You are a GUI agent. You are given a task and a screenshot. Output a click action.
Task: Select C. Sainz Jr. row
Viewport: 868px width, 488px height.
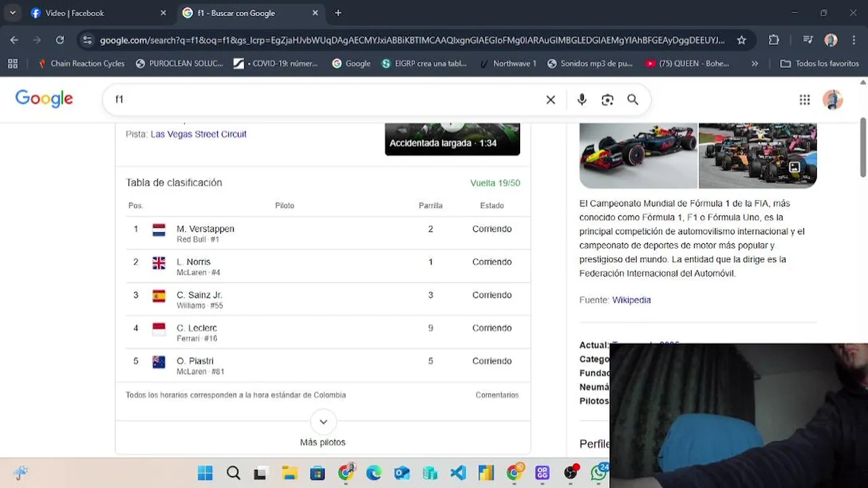click(323, 300)
